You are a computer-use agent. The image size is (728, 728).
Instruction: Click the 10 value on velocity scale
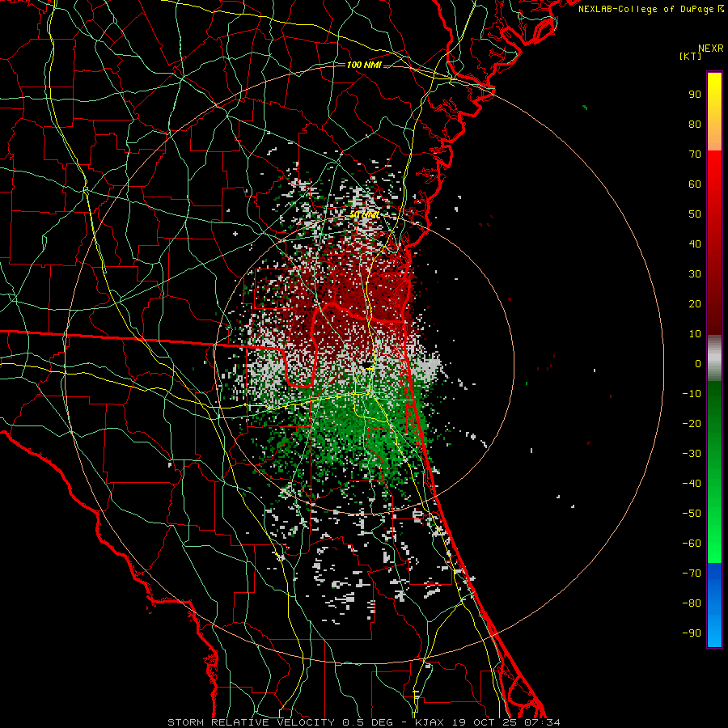(695, 334)
